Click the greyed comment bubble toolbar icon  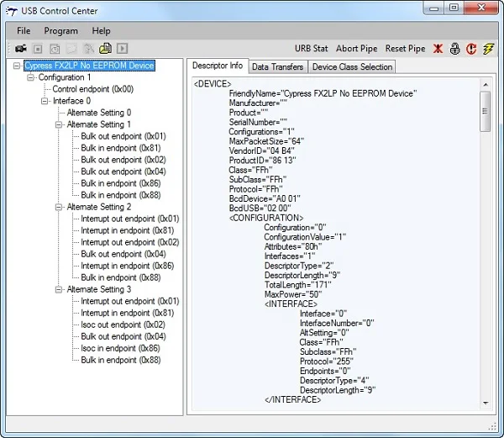[x=71, y=49]
